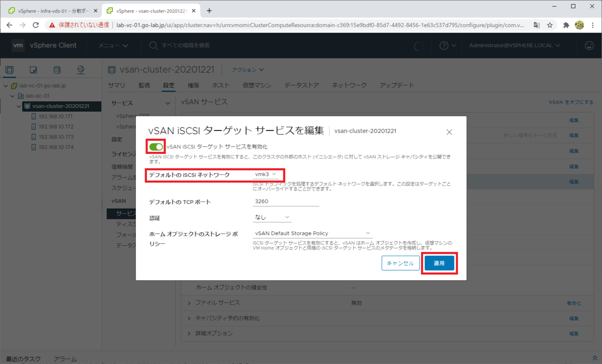Screen dimensions: 602x364
Task: Open the アラーム tab at the bottom
Action: [x=65, y=359]
